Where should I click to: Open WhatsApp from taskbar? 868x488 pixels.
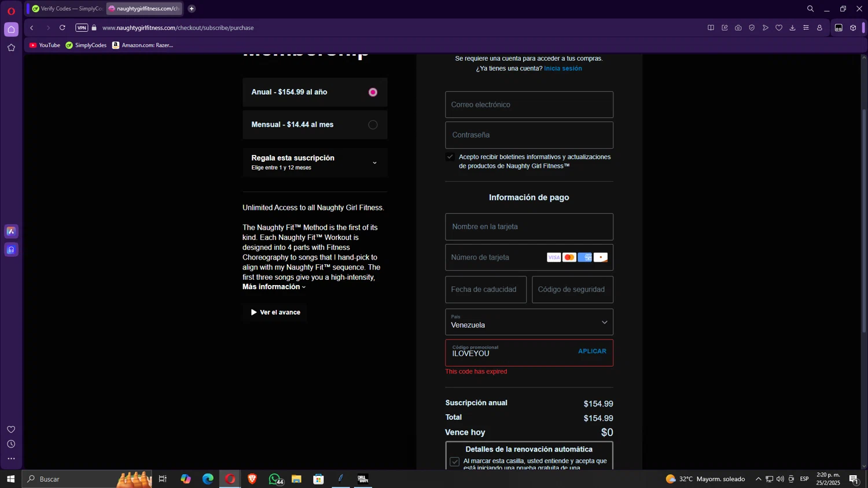(275, 479)
